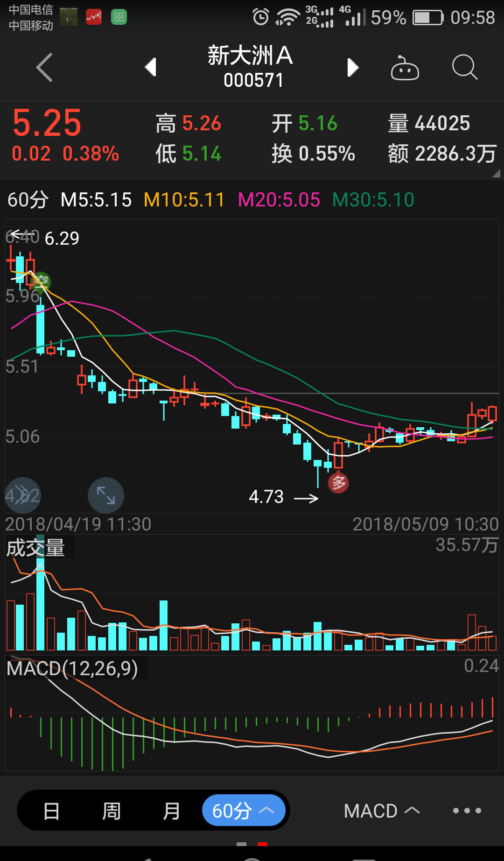Tap the 5.06 price axis label
The height and width of the screenshot is (861, 504).
(22, 437)
